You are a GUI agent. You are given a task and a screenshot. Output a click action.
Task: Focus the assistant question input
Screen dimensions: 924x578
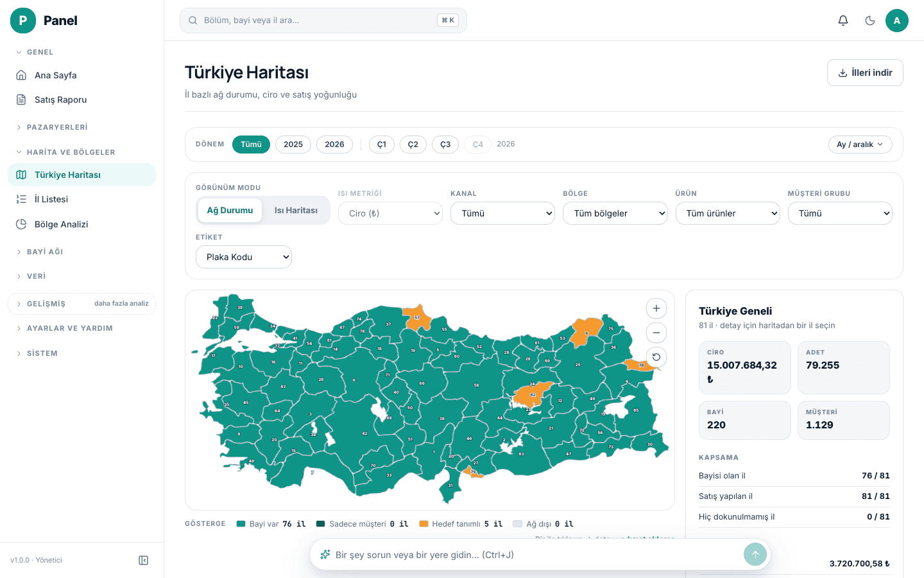pyautogui.click(x=536, y=554)
